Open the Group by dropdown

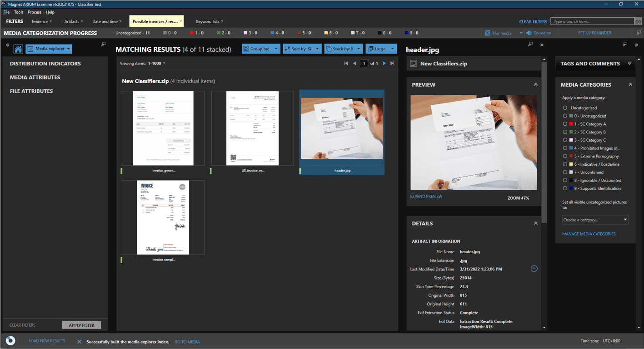coord(261,49)
